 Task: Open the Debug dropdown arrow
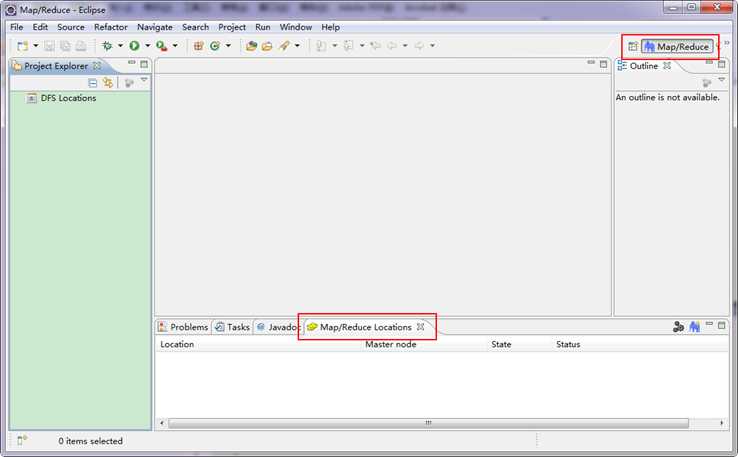[x=120, y=46]
